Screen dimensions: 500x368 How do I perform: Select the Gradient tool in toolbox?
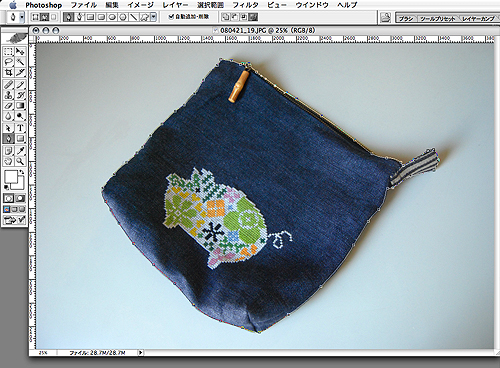(x=20, y=106)
